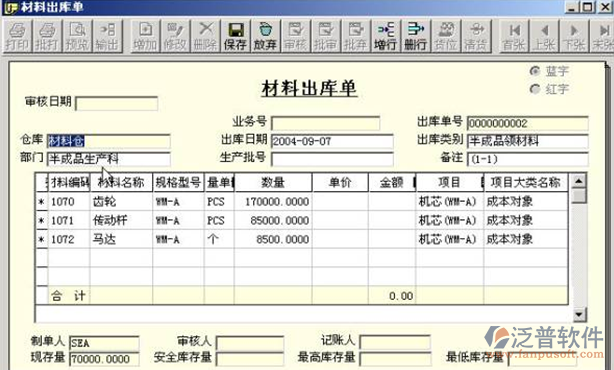Viewport: 614px width, 370px height.
Task: Click the 货位 (Location) toolbar icon
Action: tap(446, 36)
